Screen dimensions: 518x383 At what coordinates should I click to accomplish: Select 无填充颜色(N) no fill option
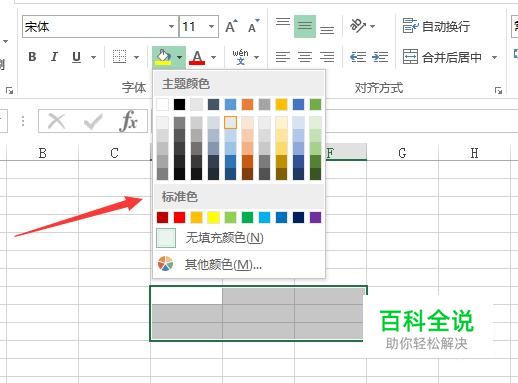[239, 238]
